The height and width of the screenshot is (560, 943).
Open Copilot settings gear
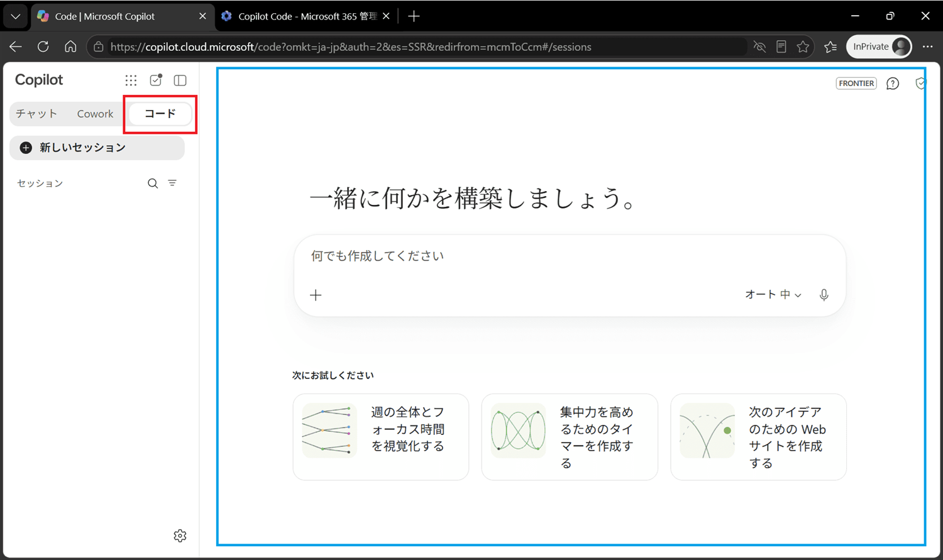click(x=180, y=535)
